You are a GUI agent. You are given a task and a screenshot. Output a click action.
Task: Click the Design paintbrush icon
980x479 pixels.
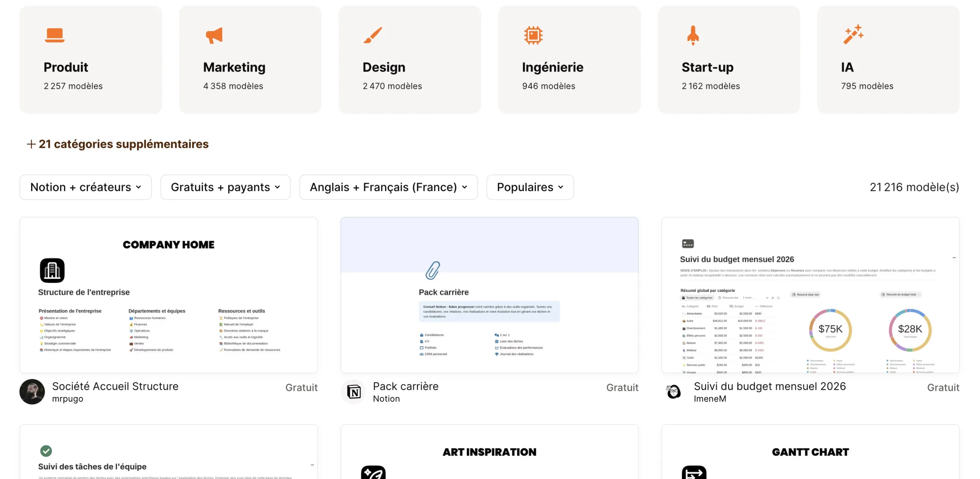point(373,35)
